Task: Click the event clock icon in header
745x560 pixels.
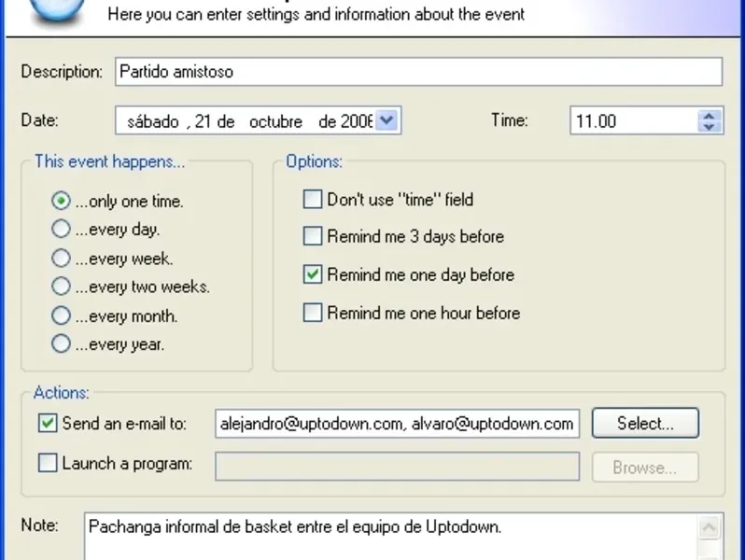Action: [56, 9]
